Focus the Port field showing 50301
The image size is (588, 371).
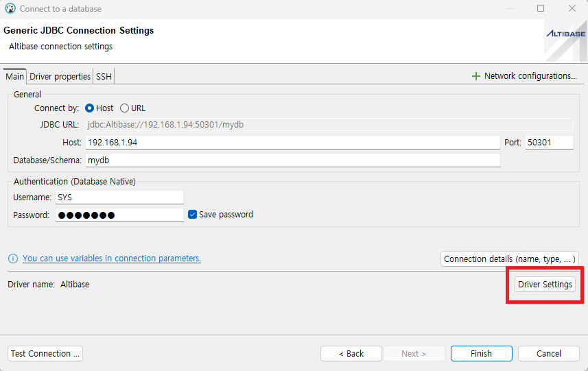tap(548, 143)
